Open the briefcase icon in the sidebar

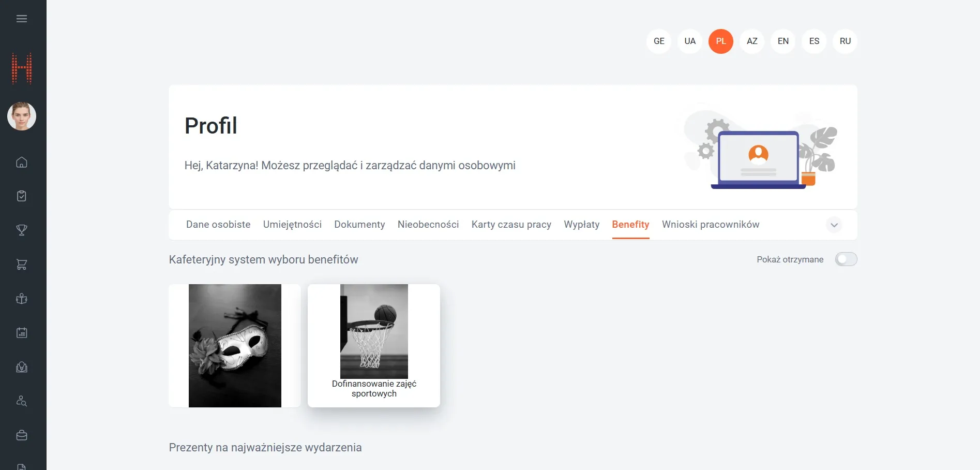[22, 435]
